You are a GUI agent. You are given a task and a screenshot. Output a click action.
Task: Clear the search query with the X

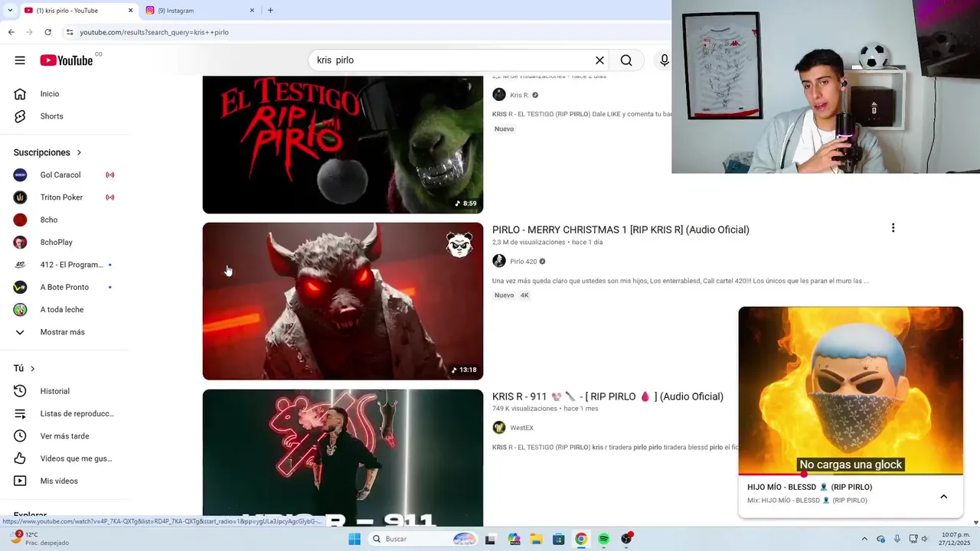(x=599, y=60)
